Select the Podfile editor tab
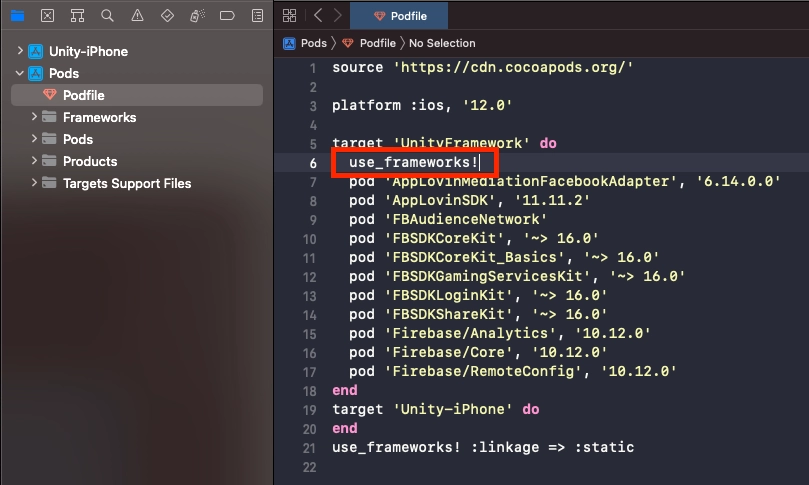The height and width of the screenshot is (485, 809). (x=399, y=16)
